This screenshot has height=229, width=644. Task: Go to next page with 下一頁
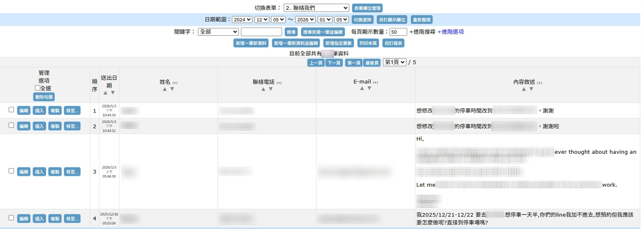pos(334,63)
